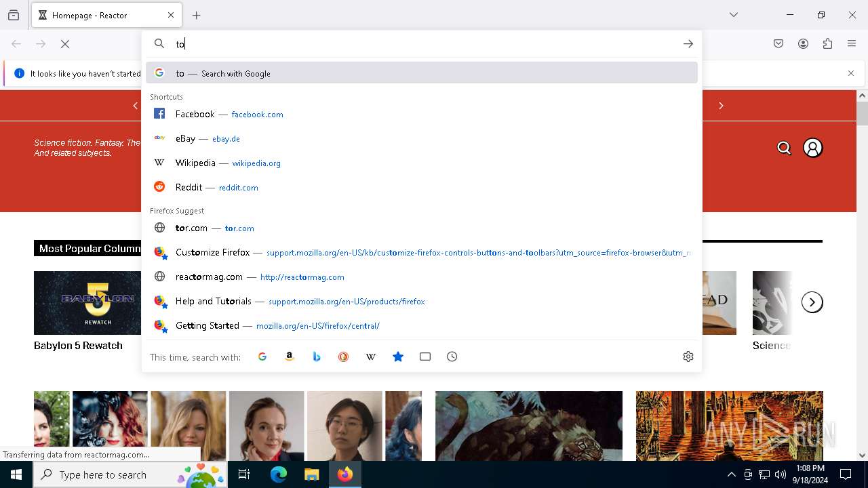Open Task View on the taskbar
Screen dimensions: 868x488
coord(244,474)
